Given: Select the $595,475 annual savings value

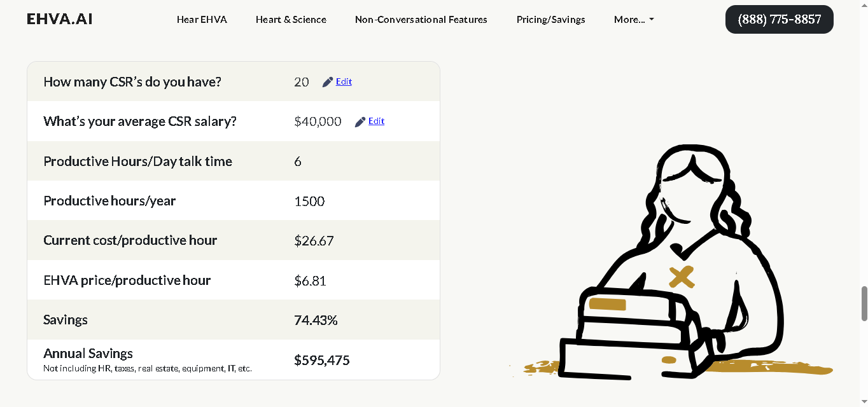Looking at the screenshot, I should coord(322,361).
